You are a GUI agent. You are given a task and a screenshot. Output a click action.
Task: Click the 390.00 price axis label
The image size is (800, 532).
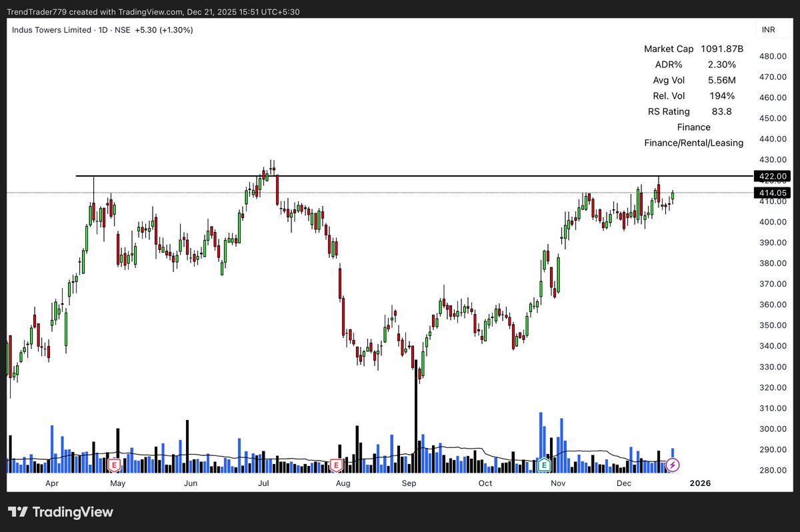(x=773, y=242)
